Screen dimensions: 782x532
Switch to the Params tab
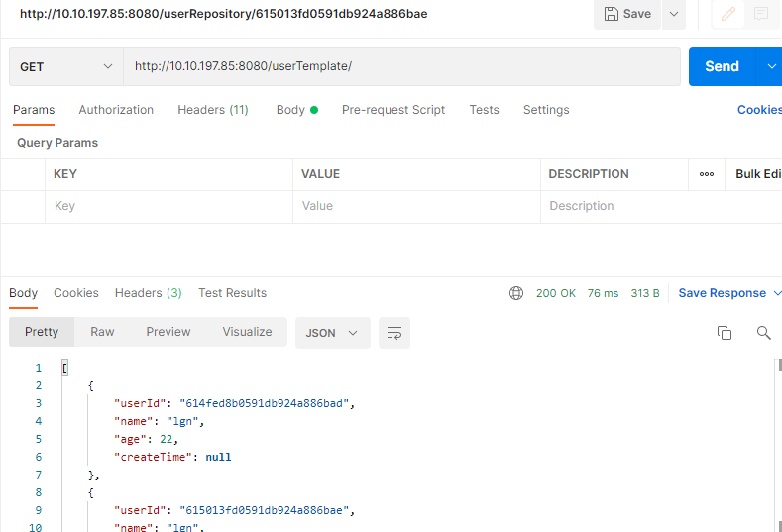[x=34, y=110]
